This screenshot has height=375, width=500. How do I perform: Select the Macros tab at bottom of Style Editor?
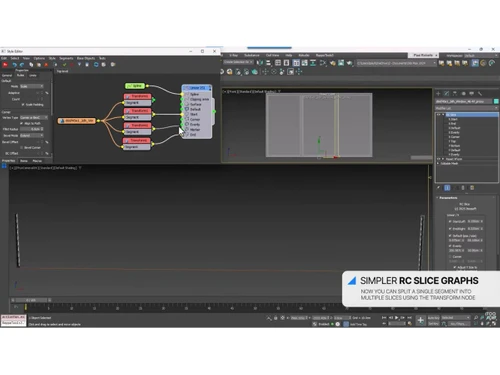[x=37, y=161]
